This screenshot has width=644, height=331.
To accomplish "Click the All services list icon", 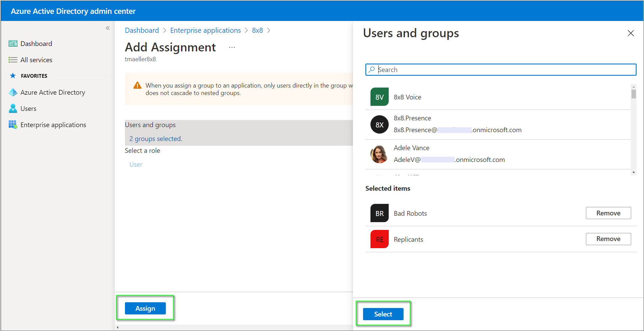I will coord(13,60).
